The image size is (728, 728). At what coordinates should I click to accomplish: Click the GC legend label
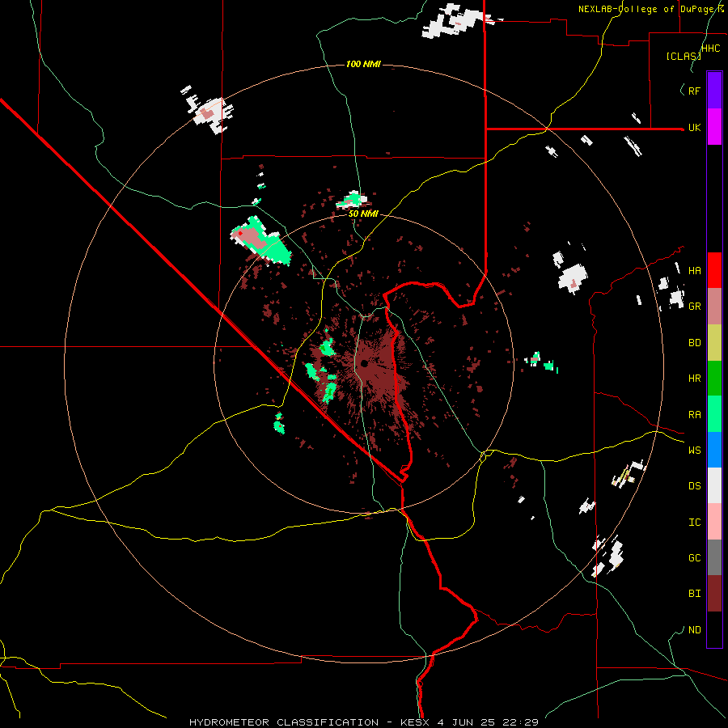click(694, 558)
